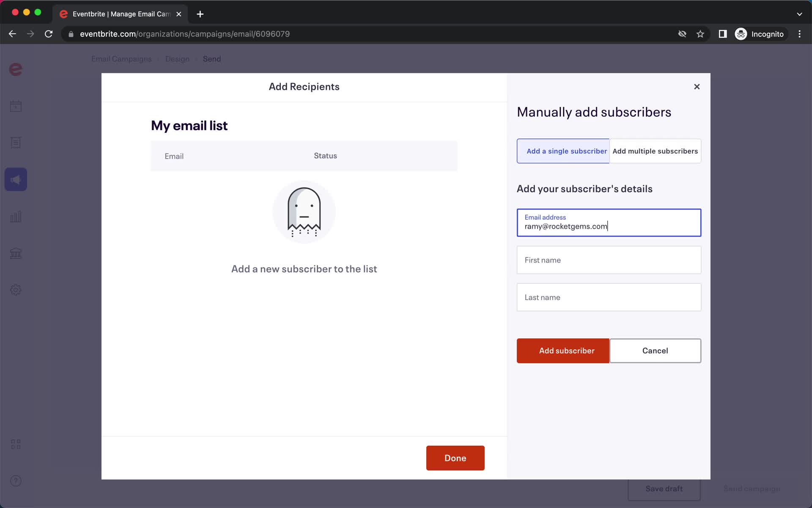Open the Reports bar chart sidebar icon

tap(16, 216)
